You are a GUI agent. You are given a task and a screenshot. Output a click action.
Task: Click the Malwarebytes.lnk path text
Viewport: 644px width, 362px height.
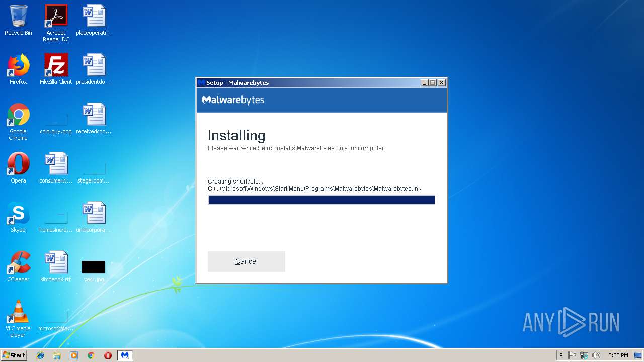314,189
